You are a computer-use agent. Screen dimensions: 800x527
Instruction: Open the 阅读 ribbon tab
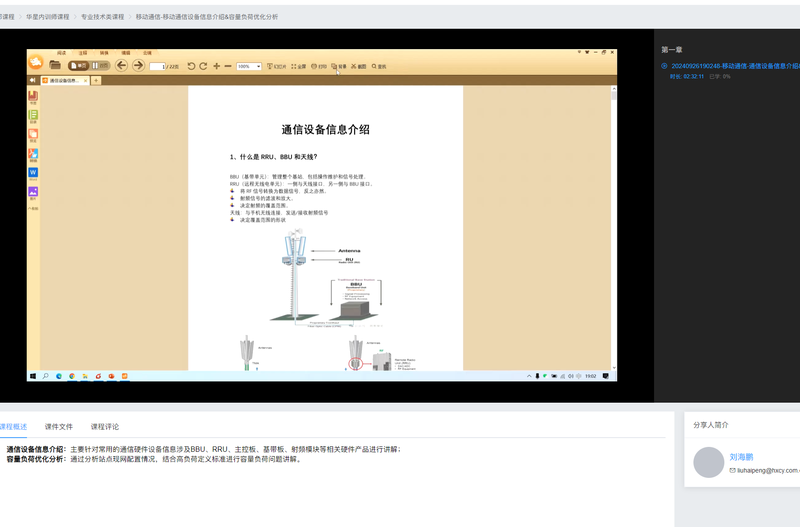(62, 53)
